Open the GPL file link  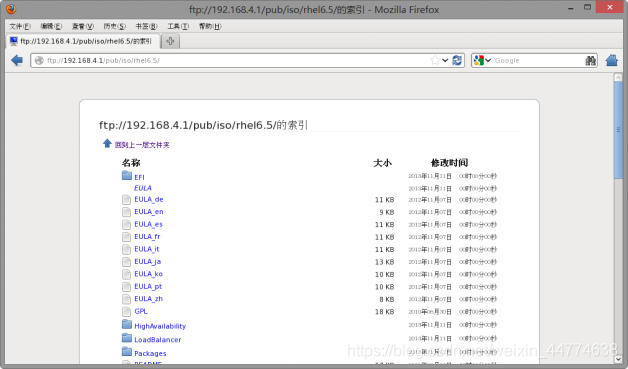pos(141,311)
